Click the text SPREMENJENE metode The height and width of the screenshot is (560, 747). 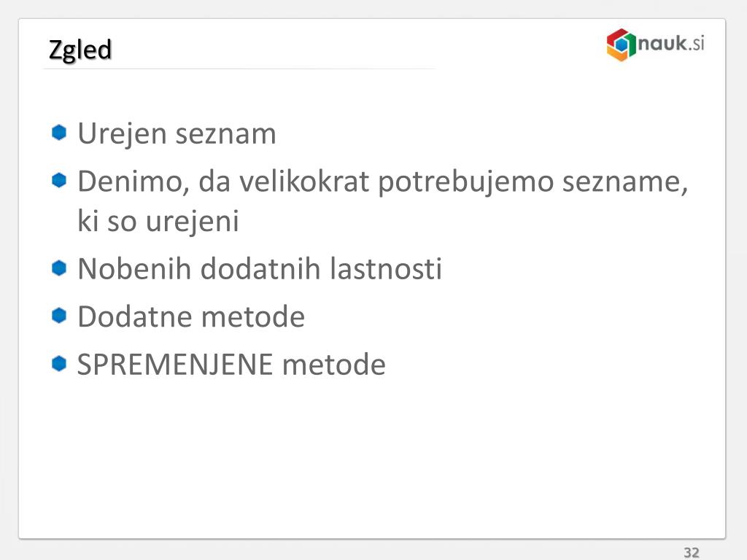click(x=231, y=365)
